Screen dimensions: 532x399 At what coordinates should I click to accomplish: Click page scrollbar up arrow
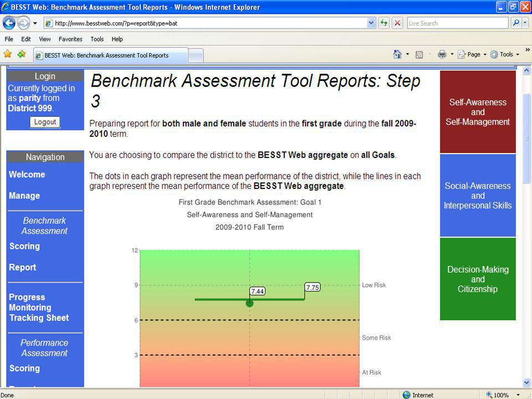click(526, 70)
